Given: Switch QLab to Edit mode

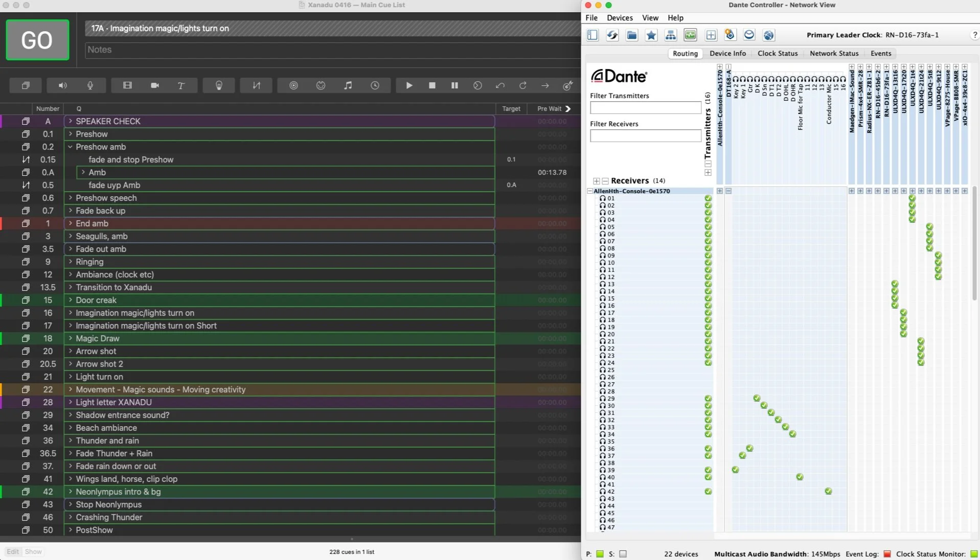Looking at the screenshot, I should pyautogui.click(x=13, y=551).
